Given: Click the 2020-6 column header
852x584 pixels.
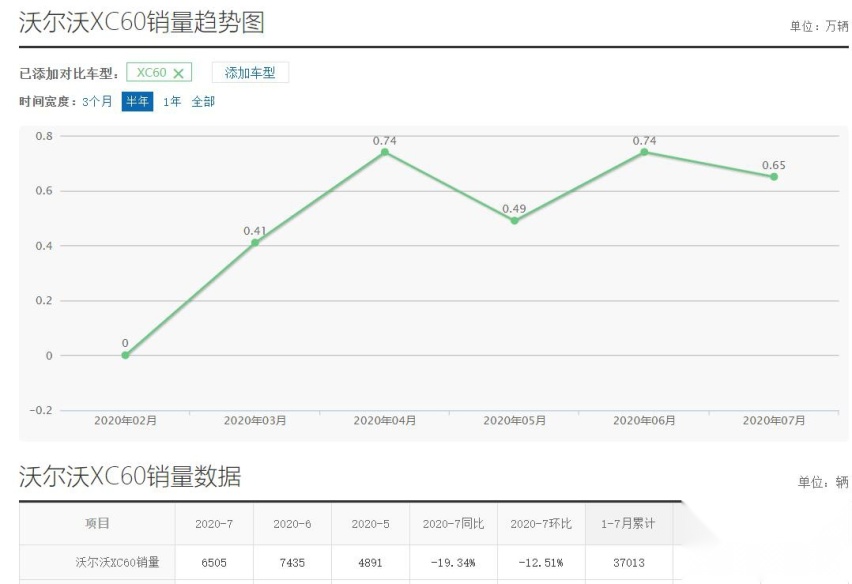Looking at the screenshot, I should click(292, 524).
